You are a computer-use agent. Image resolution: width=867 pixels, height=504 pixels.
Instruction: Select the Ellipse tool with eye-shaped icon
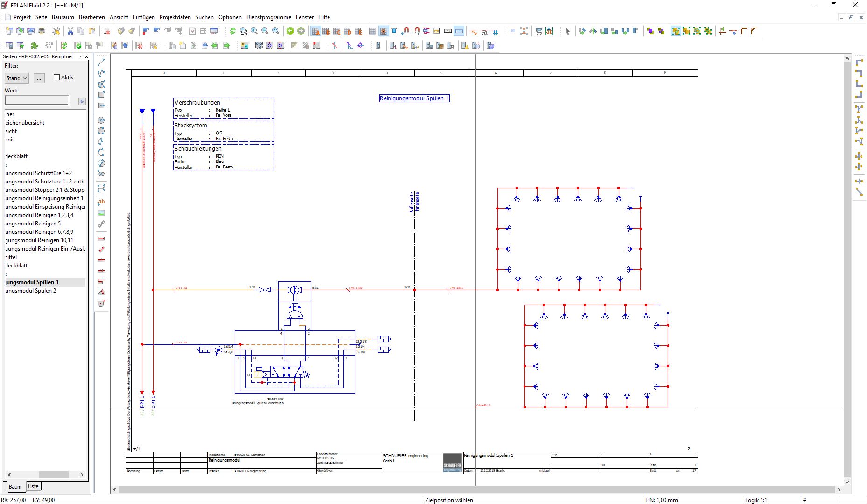(101, 174)
